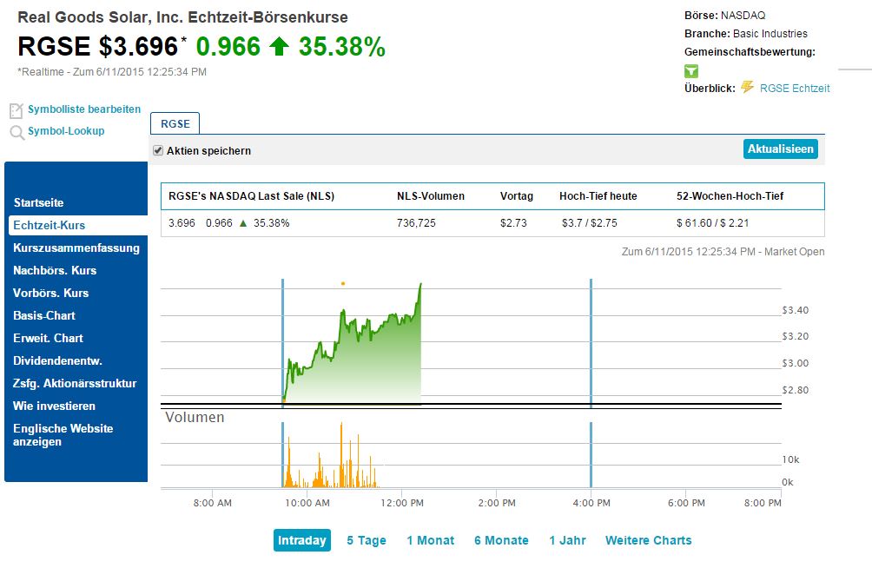Open Kurszusammenfassung in sidebar

click(76, 248)
